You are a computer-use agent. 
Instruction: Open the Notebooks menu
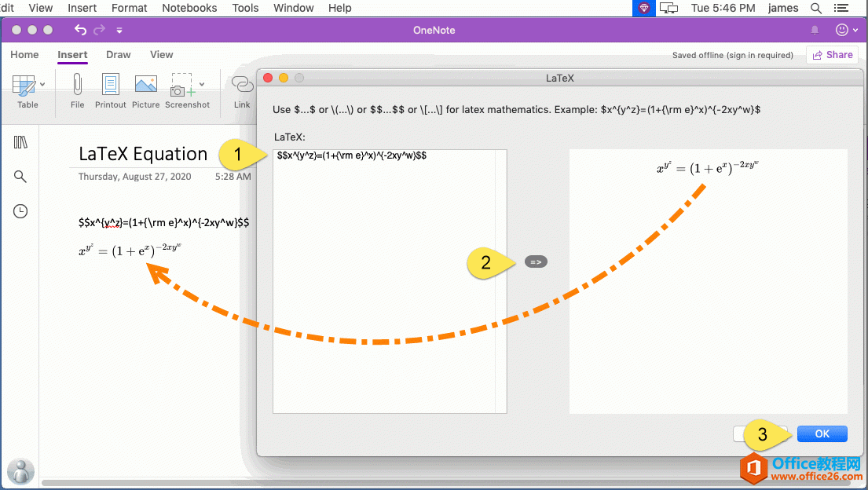coord(189,8)
